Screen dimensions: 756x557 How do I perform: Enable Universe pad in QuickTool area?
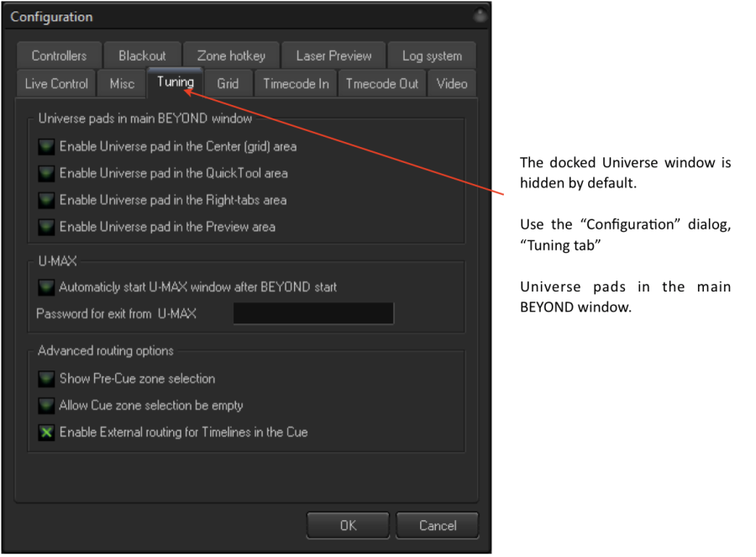tap(46, 173)
